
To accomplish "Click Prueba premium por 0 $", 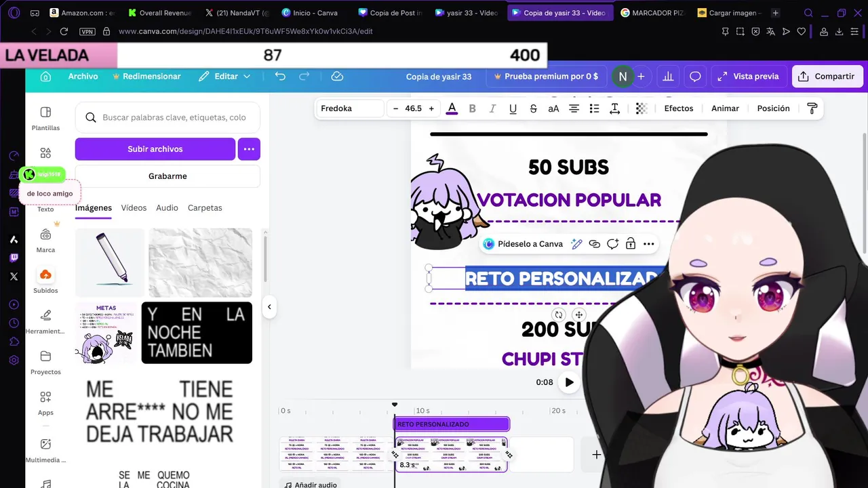I will coord(547,77).
